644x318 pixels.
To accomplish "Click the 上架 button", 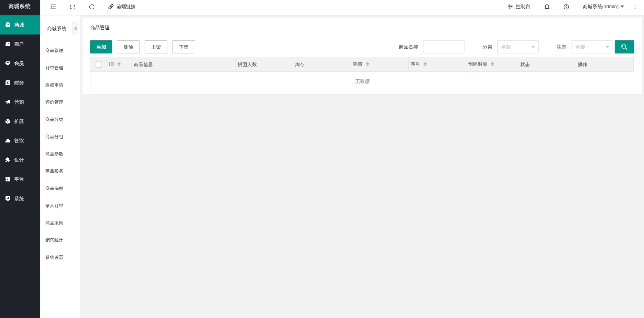I will pyautogui.click(x=156, y=47).
